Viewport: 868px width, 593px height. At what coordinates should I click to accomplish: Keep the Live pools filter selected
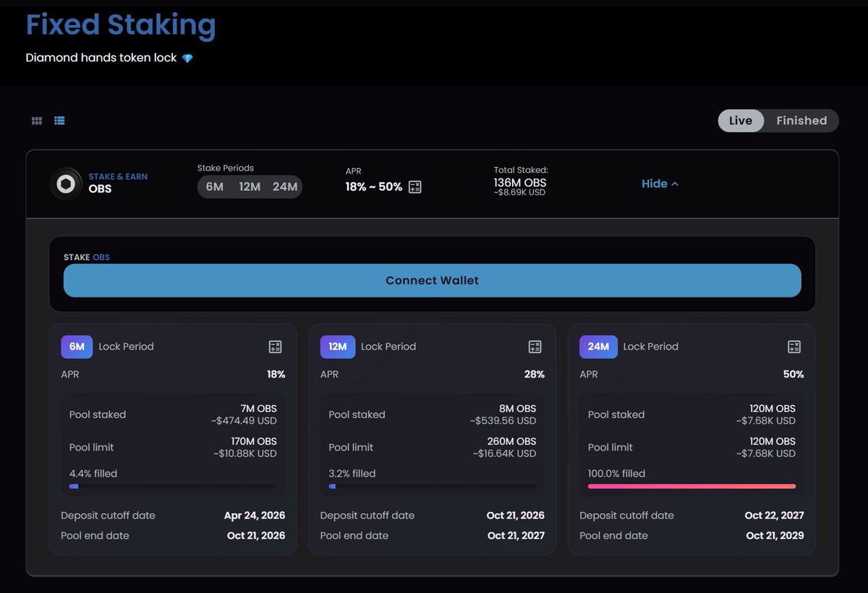[741, 120]
